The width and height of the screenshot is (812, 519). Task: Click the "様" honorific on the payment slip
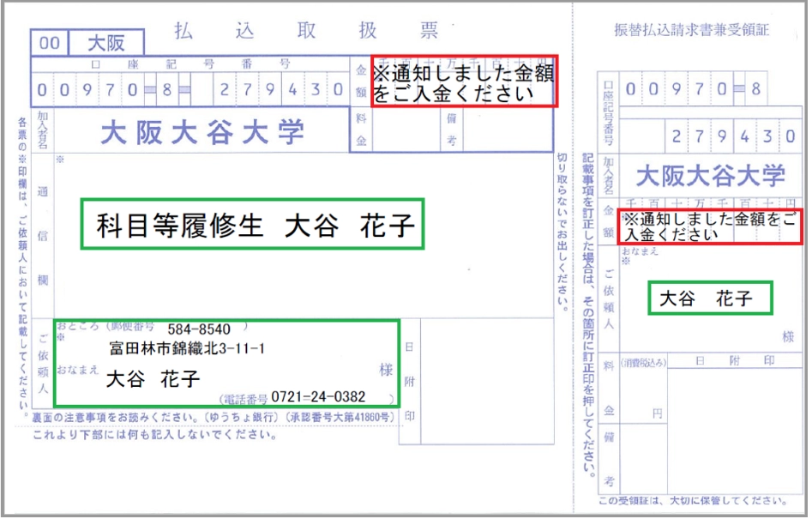point(386,370)
